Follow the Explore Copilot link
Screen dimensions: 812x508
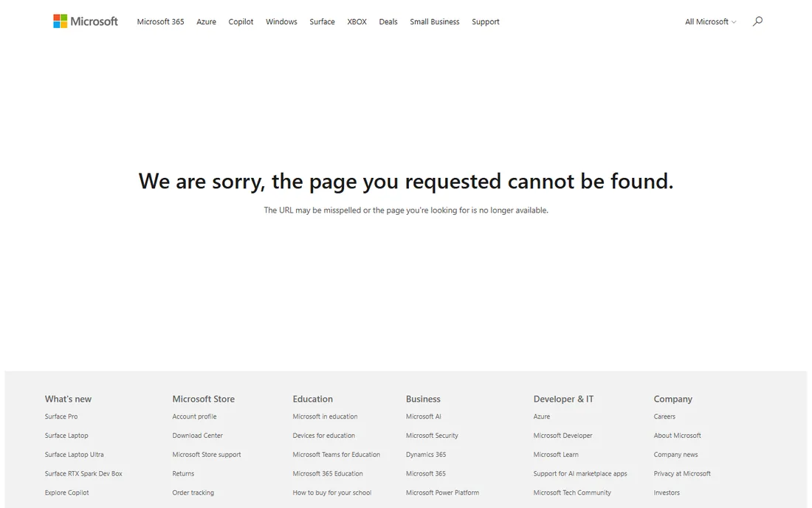[66, 492]
